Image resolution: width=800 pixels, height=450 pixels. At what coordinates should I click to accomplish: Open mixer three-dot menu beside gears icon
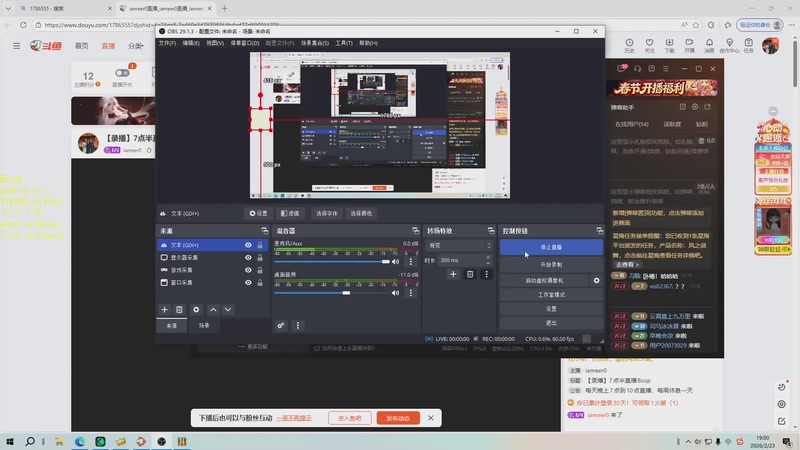[x=298, y=326]
